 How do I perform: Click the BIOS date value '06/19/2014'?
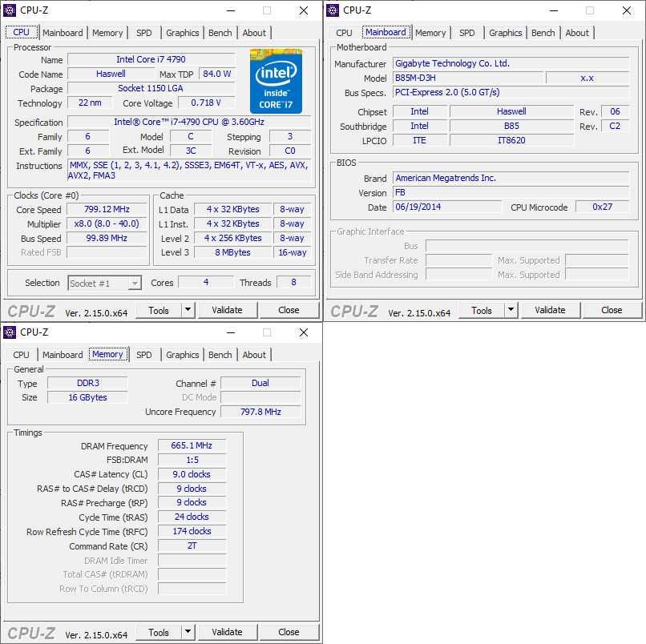pyautogui.click(x=447, y=207)
